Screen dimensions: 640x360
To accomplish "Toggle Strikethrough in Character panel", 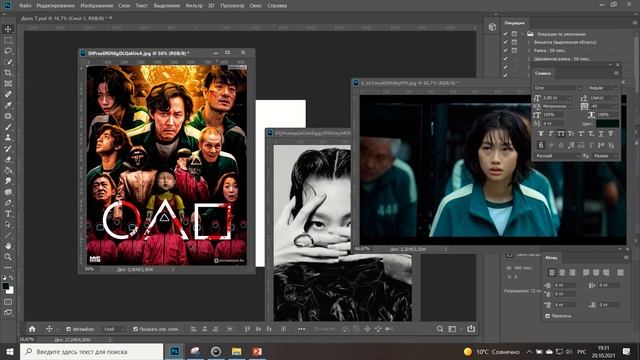I will tap(611, 133).
